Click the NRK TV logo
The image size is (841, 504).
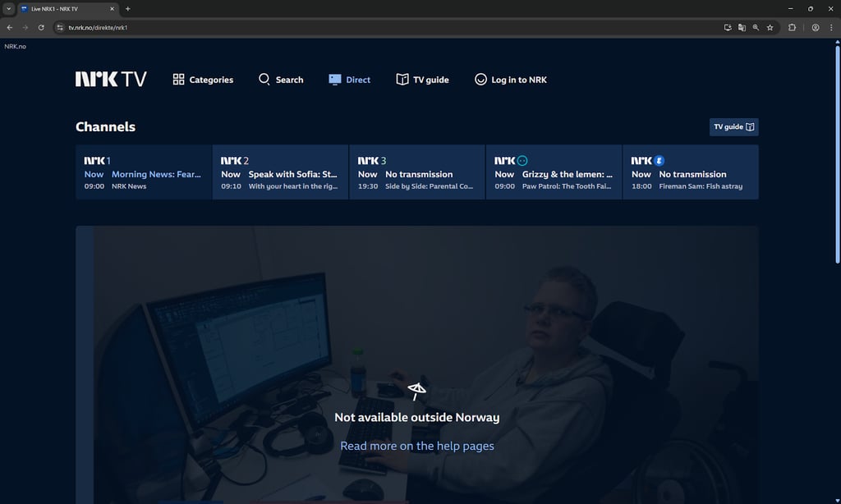tap(111, 80)
